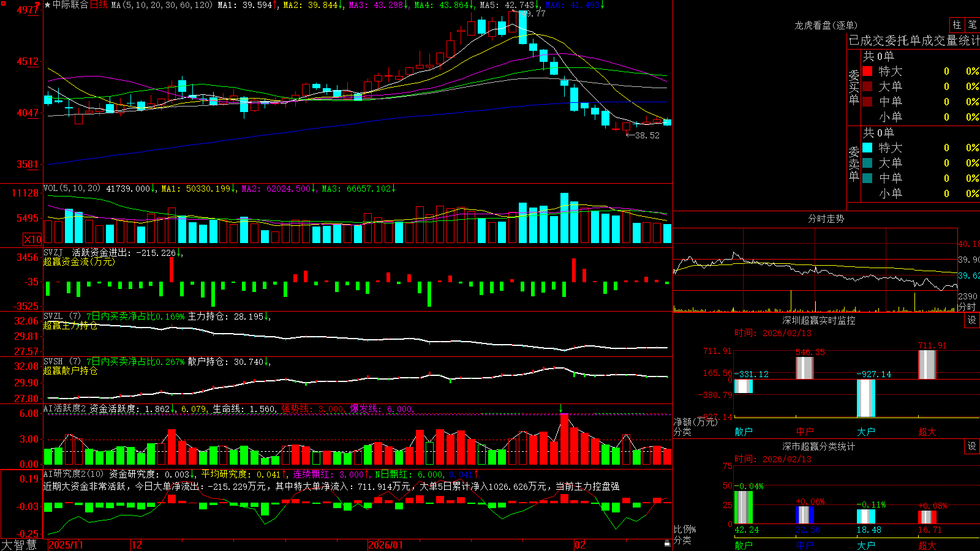Click the 2025/11 date marker on timeline

(x=66, y=545)
